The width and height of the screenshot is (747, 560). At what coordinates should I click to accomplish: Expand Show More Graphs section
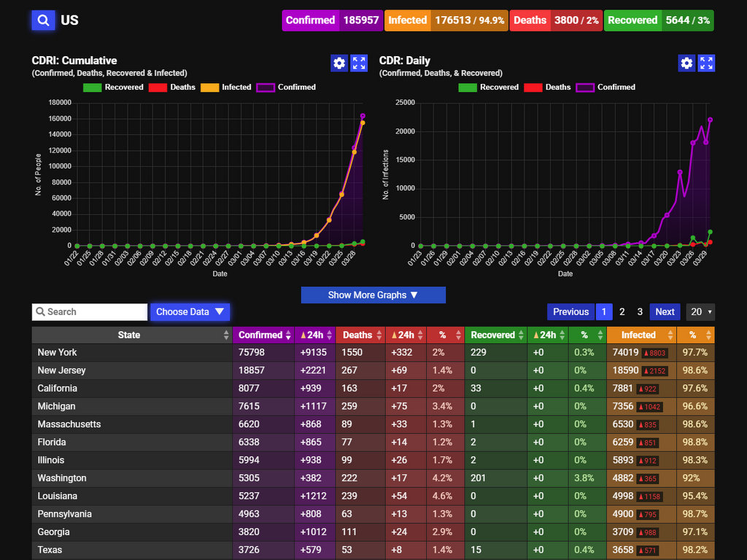click(x=373, y=295)
